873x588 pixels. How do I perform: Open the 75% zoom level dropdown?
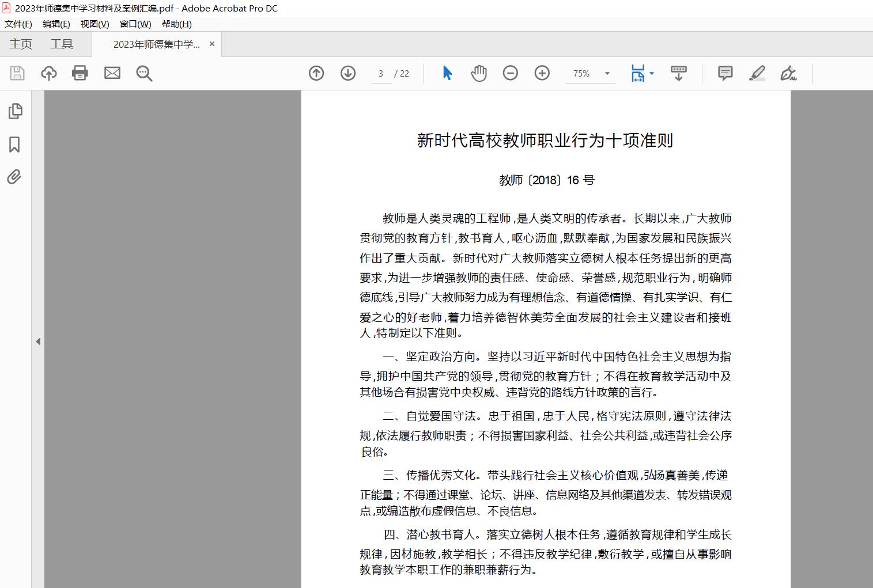[x=607, y=74]
